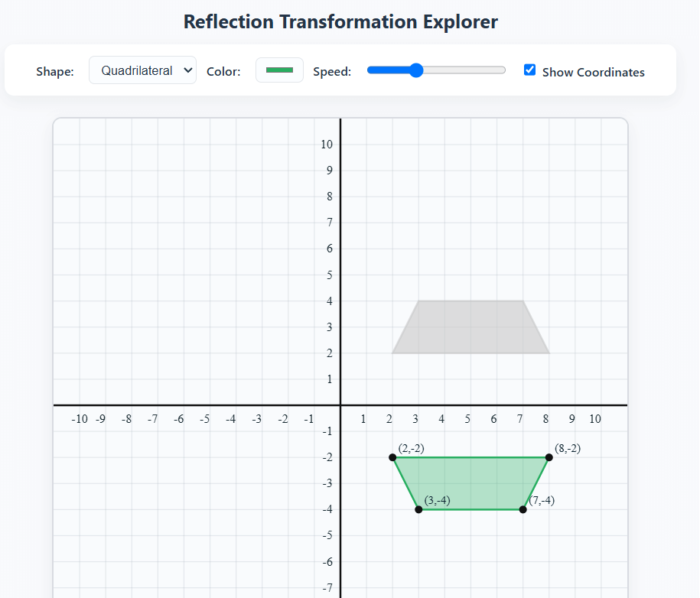The height and width of the screenshot is (598, 700).
Task: Disable coordinate labels via the checkbox
Action: [529, 70]
